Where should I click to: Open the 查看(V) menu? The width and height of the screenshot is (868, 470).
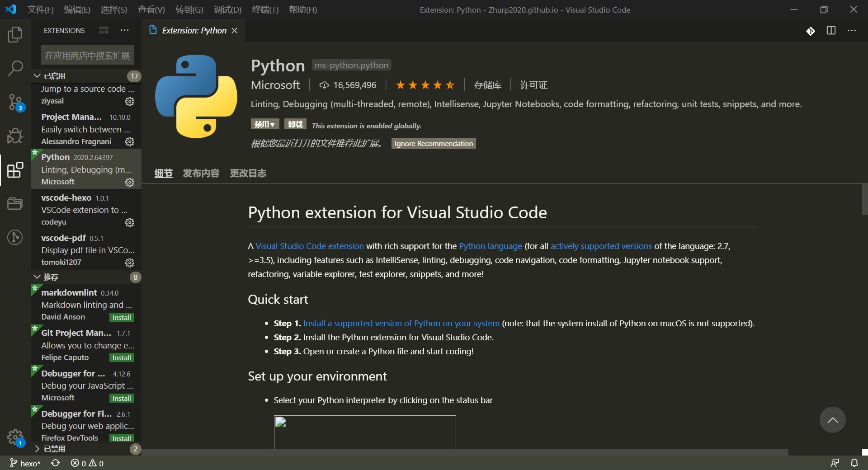click(x=151, y=9)
